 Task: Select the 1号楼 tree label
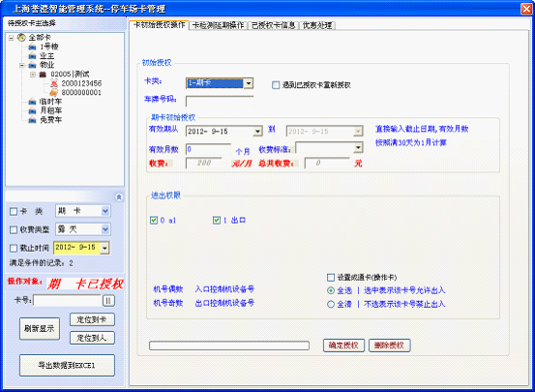pyautogui.click(x=49, y=46)
